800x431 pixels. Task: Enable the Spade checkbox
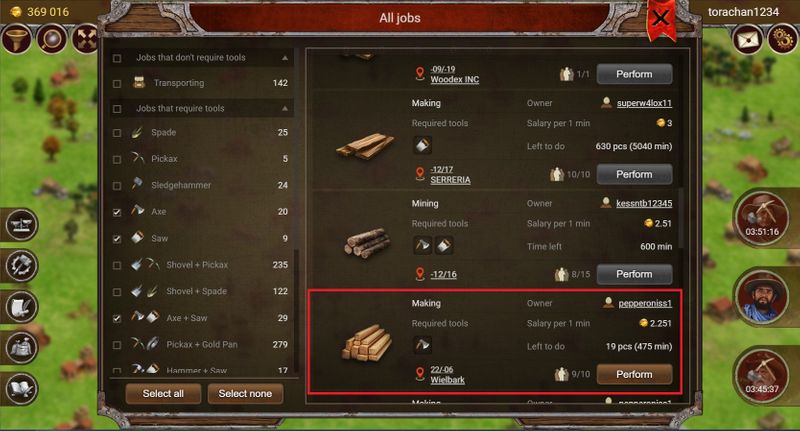[x=117, y=133]
